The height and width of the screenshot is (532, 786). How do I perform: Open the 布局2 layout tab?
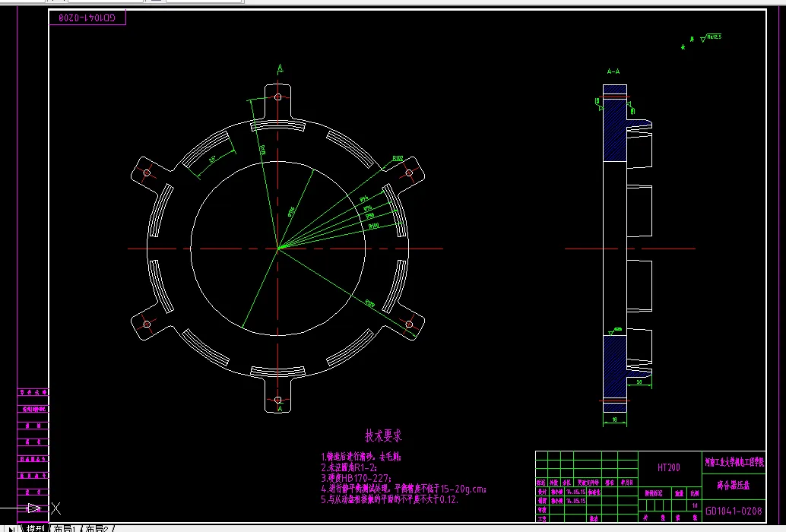tap(97, 528)
